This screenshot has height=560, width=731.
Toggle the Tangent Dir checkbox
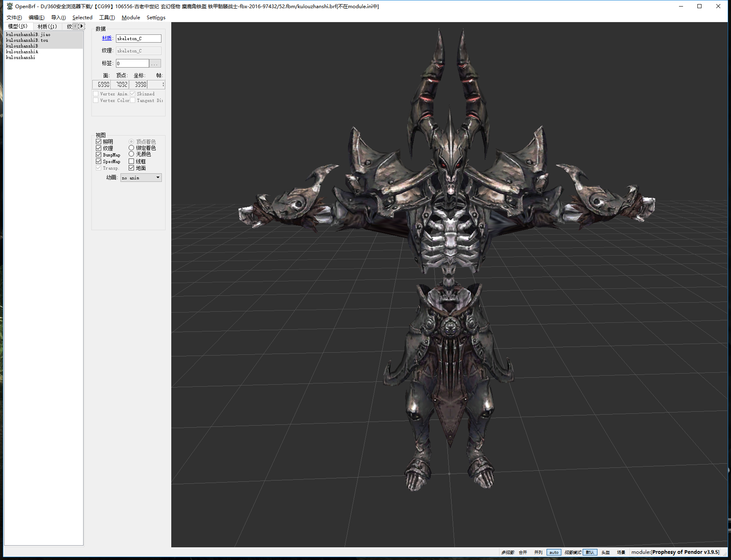pyautogui.click(x=133, y=100)
